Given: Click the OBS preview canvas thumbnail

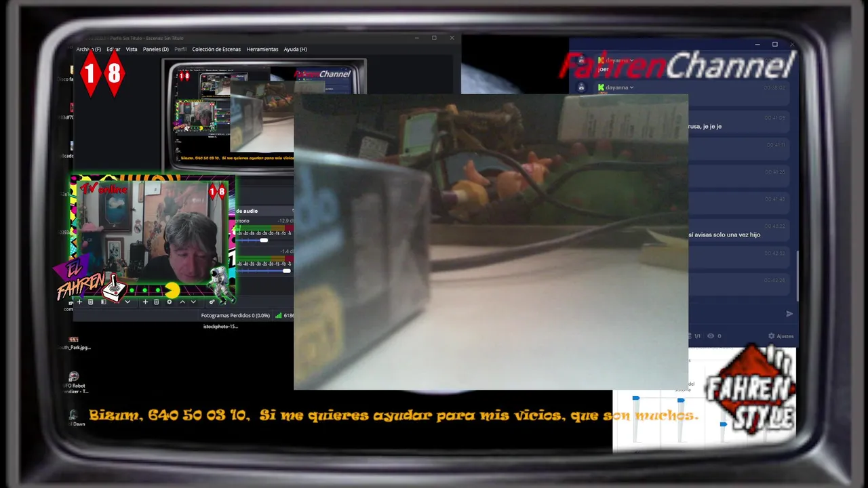Looking at the screenshot, I should 264,115.
